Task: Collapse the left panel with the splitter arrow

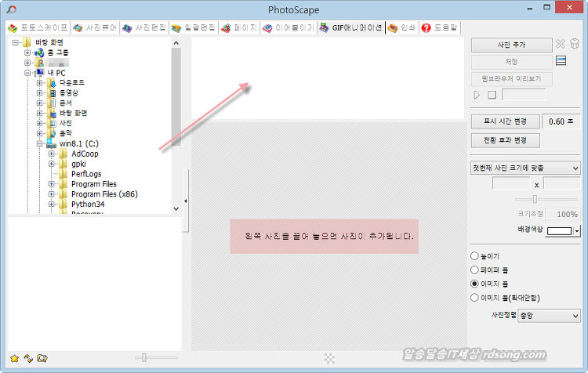Action: pyautogui.click(x=186, y=201)
